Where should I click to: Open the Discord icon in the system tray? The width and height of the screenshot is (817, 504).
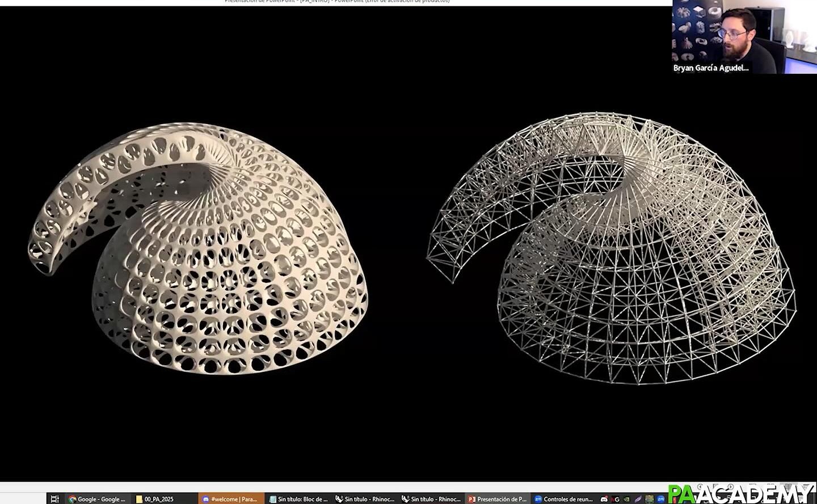pyautogui.click(x=604, y=499)
